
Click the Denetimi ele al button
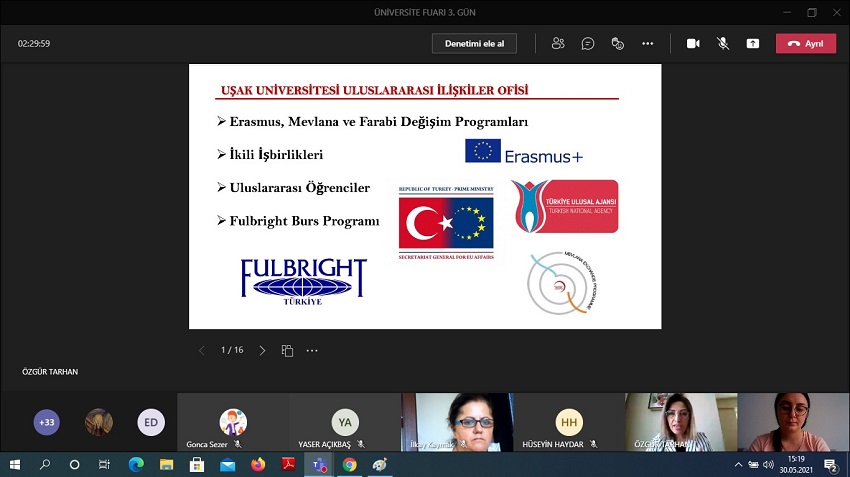474,43
